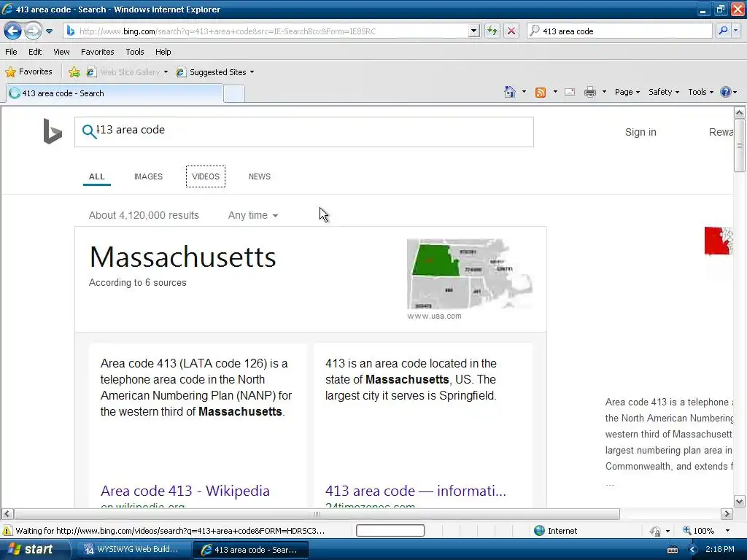Viewport: 747px width, 560px height.
Task: Open Web Slice Gallery link
Action: pos(127,72)
